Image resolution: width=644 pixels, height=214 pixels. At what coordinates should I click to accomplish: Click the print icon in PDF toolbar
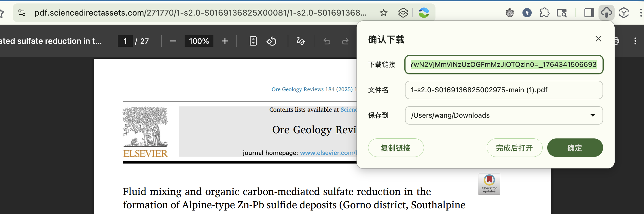616,41
